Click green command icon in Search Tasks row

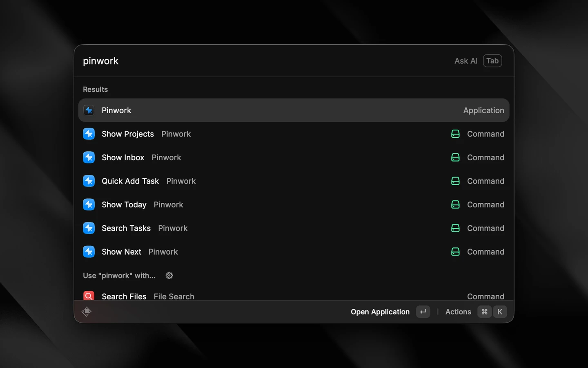(455, 228)
